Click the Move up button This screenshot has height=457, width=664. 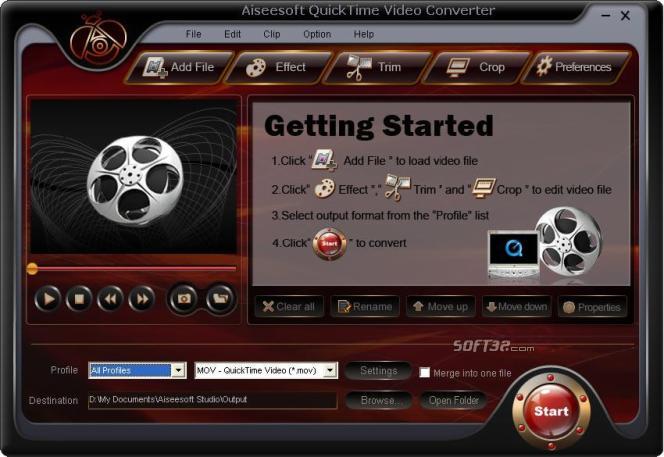point(441,307)
